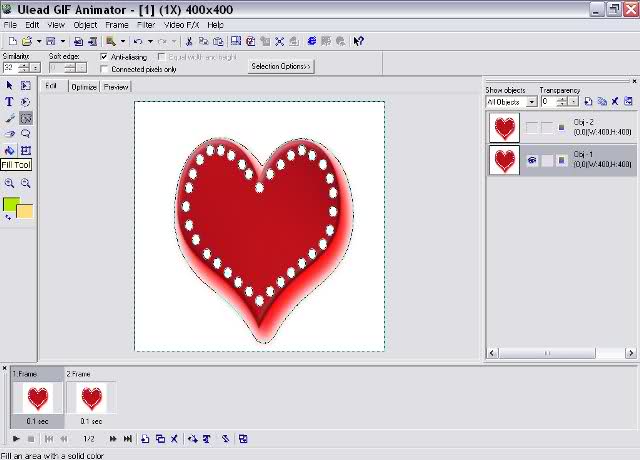Click the context help pointer icon
Image resolution: width=640 pixels, height=460 pixels.
pyautogui.click(x=358, y=41)
